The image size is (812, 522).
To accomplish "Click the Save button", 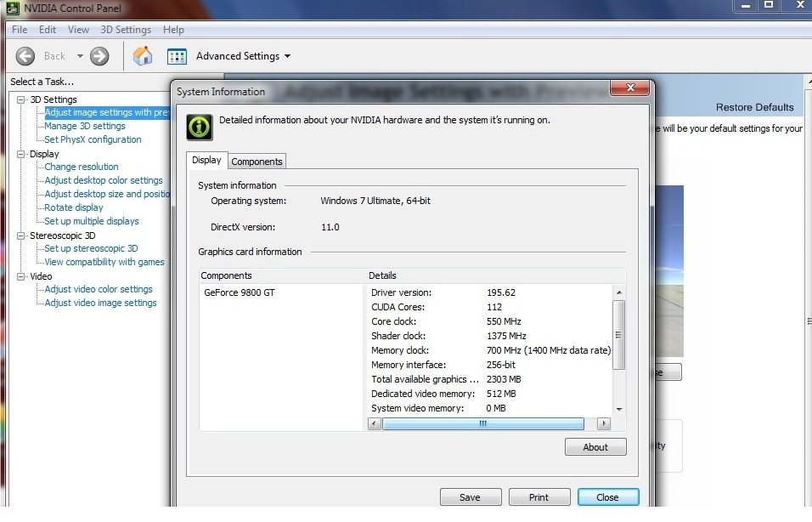I will tap(471, 497).
